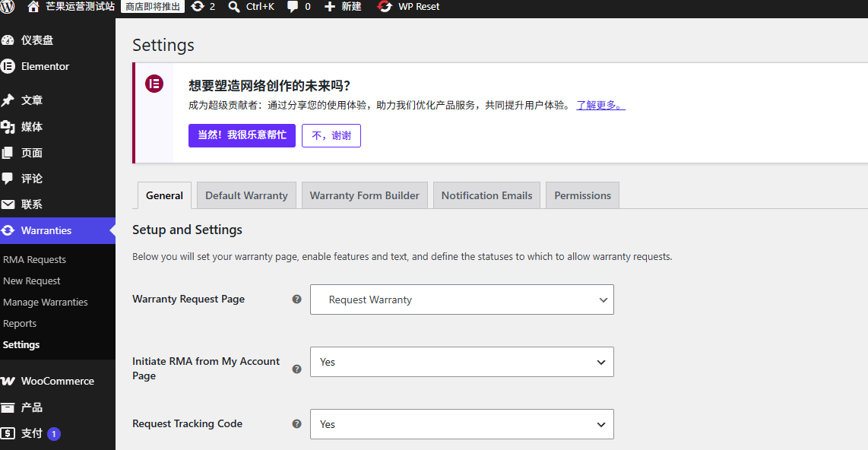The height and width of the screenshot is (450, 868).
Task: Open the Ctrl+K search magnifier icon
Action: pos(234,7)
